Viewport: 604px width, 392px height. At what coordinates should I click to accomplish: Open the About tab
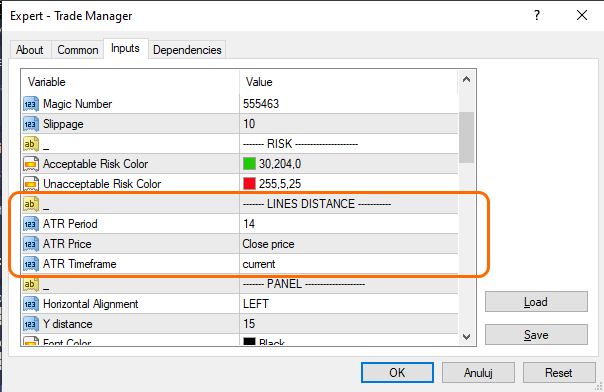30,50
